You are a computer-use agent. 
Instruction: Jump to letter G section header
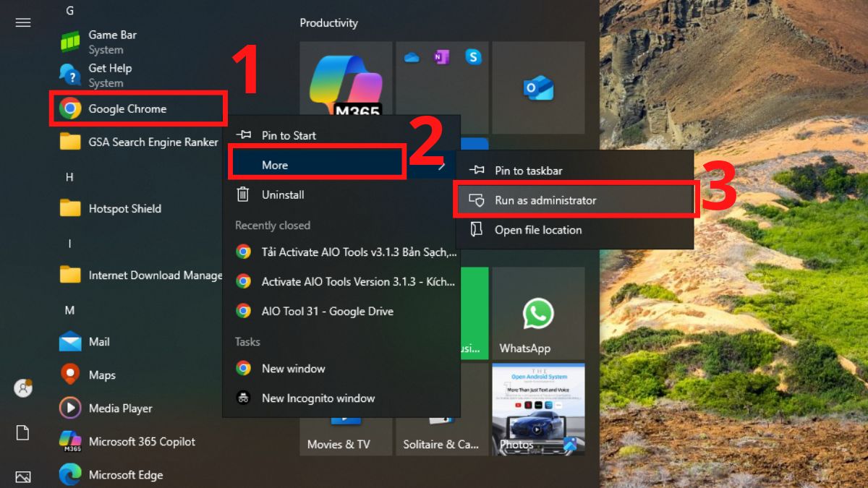pyautogui.click(x=69, y=11)
